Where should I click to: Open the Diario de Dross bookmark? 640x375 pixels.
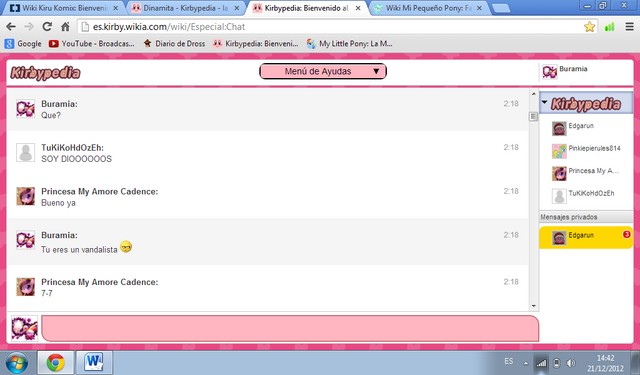click(x=174, y=44)
